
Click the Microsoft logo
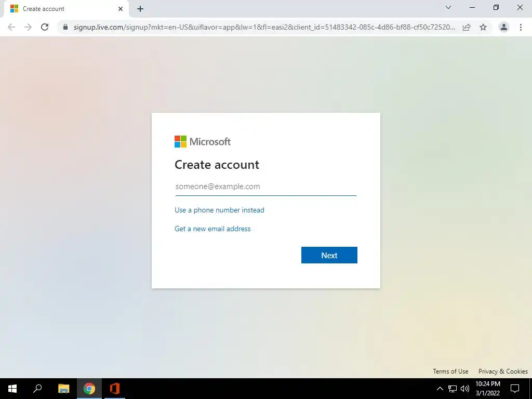click(x=203, y=141)
